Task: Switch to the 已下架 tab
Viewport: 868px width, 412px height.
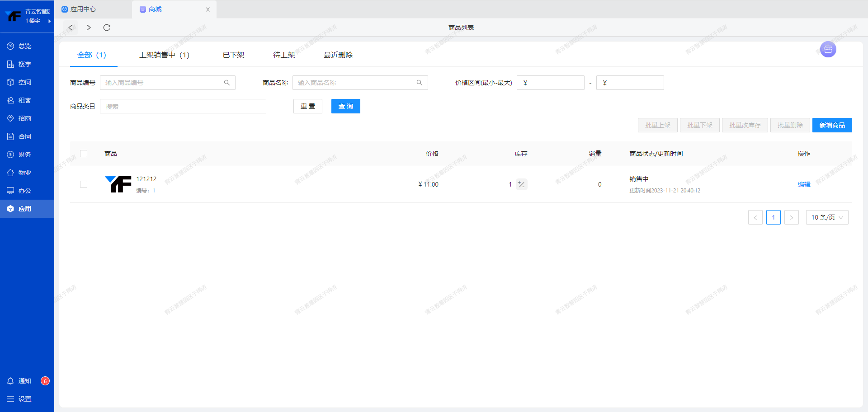Action: click(233, 55)
